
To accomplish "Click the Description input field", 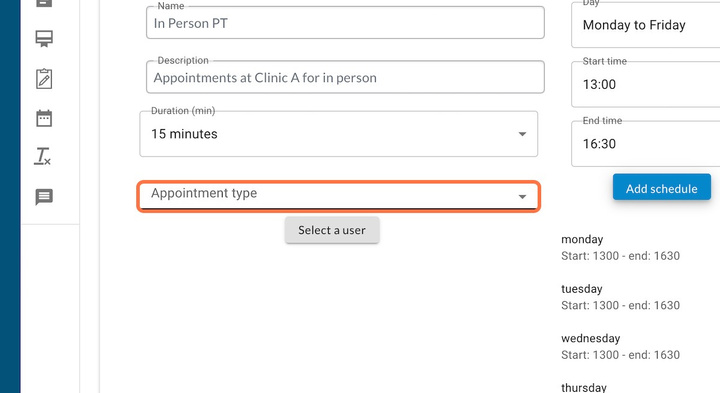I will [x=345, y=77].
